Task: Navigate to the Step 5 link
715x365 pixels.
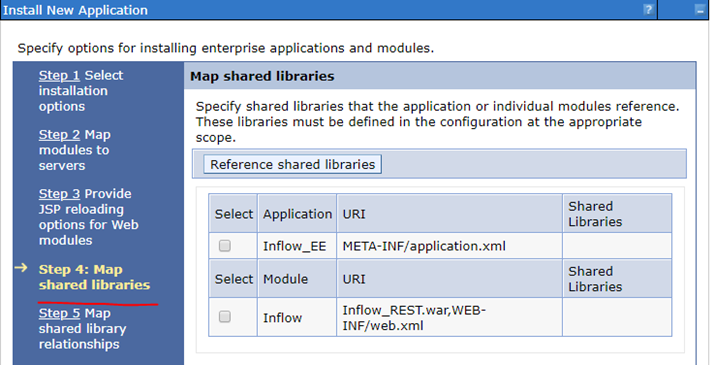Action: pyautogui.click(x=59, y=313)
